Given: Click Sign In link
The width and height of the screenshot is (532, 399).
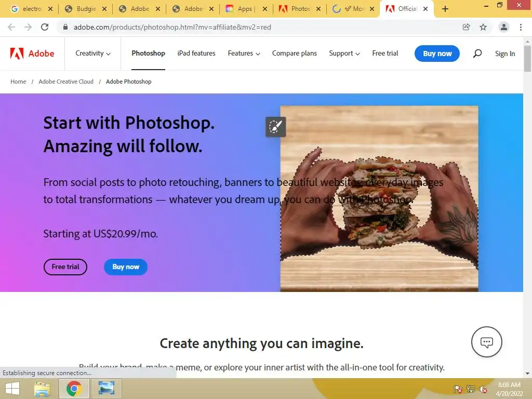Looking at the screenshot, I should (505, 54).
